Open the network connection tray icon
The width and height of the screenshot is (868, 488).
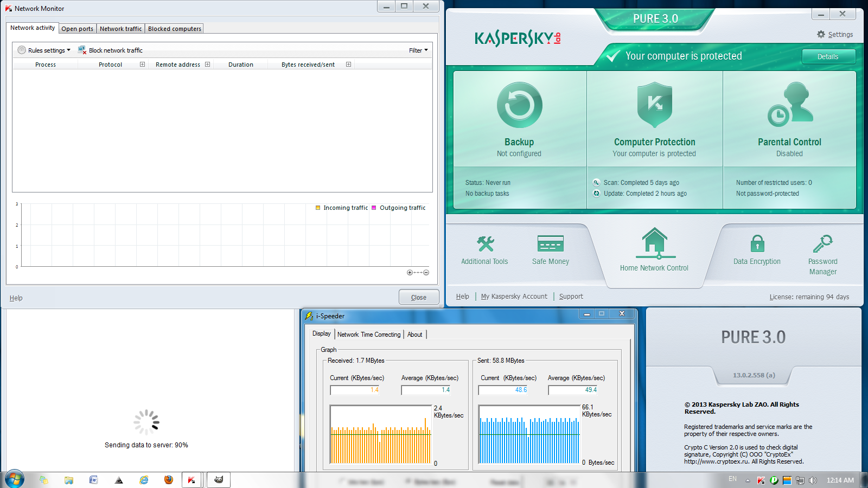[x=800, y=480]
